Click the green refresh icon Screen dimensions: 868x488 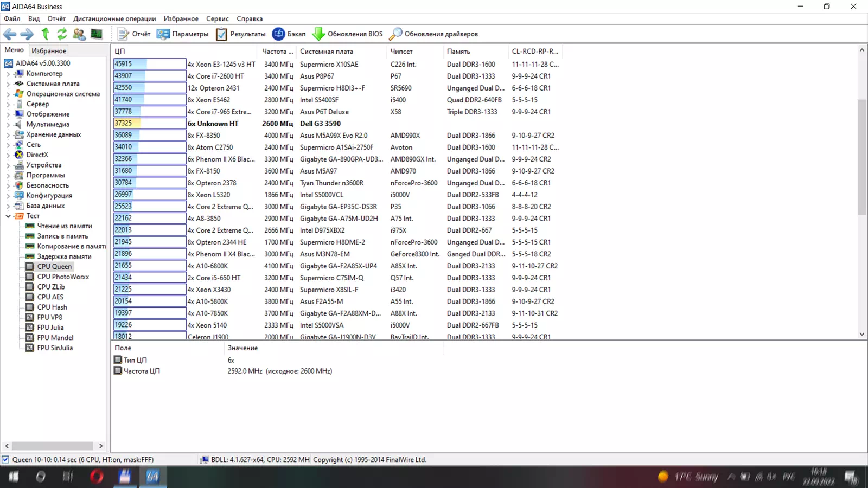[61, 34]
